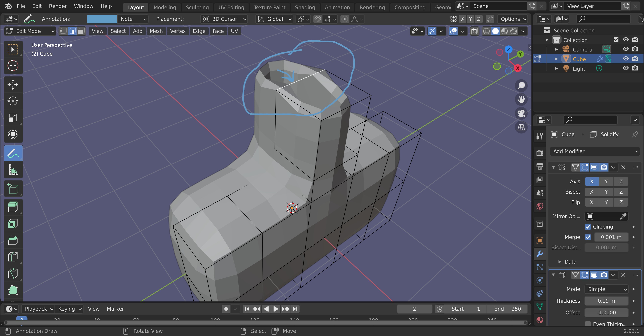This screenshot has width=644, height=336.
Task: Click the Thickness value slider
Action: 606,301
